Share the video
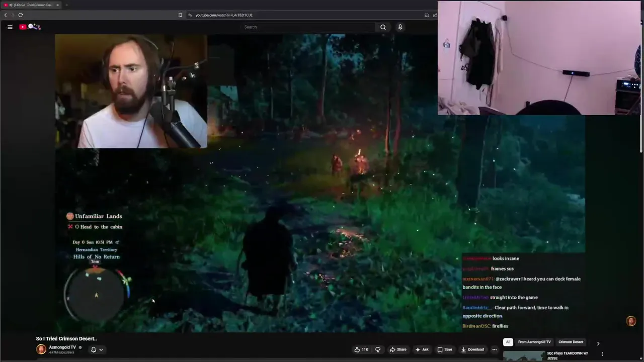Screen dimensions: 644x362 click(x=398, y=349)
